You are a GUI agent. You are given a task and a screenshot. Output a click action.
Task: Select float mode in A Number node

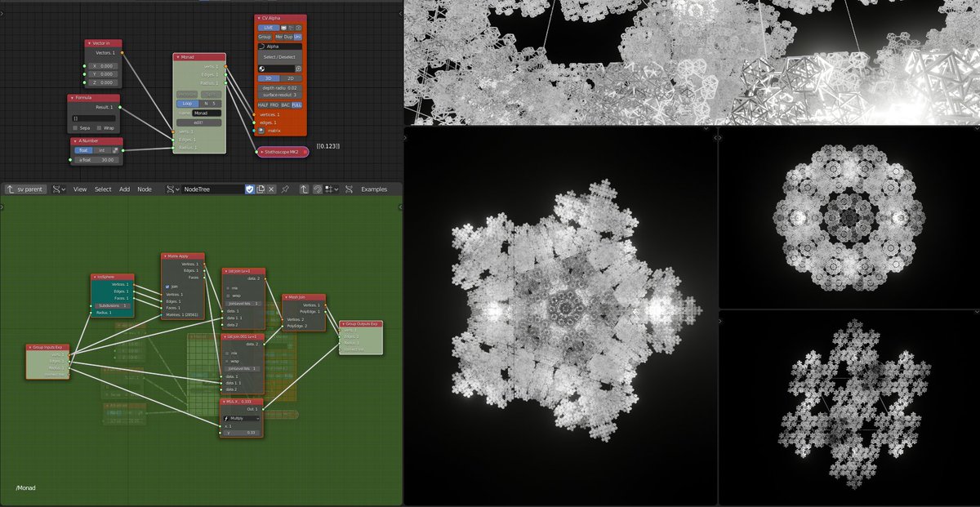coord(83,150)
